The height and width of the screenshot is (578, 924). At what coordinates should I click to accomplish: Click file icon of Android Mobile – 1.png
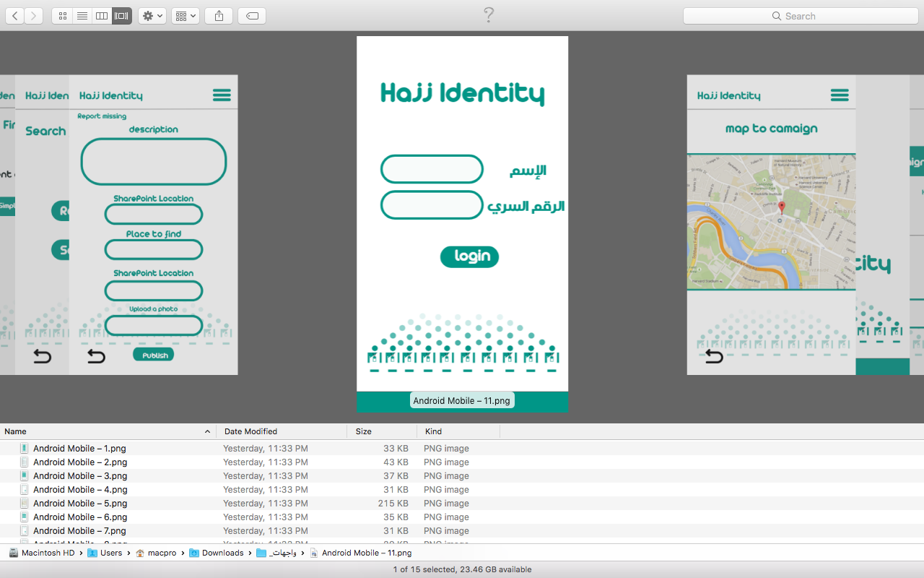tap(25, 449)
